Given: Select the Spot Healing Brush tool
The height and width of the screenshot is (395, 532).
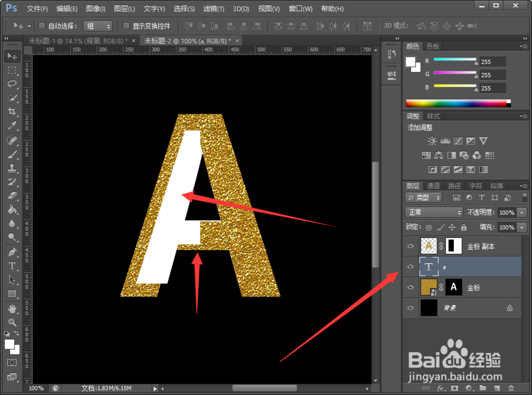Looking at the screenshot, I should click(x=12, y=141).
